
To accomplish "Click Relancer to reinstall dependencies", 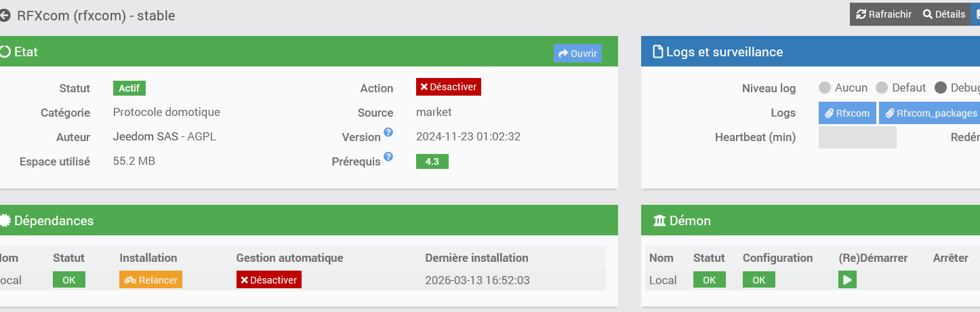I will pos(150,279).
